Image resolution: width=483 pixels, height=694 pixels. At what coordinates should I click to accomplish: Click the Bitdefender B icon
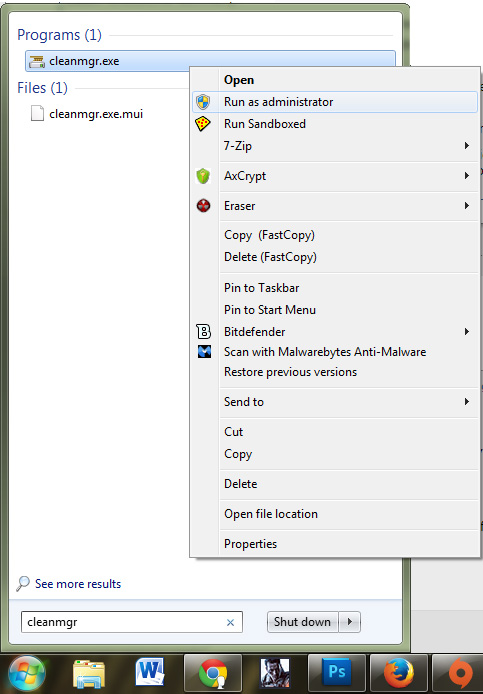click(x=204, y=332)
